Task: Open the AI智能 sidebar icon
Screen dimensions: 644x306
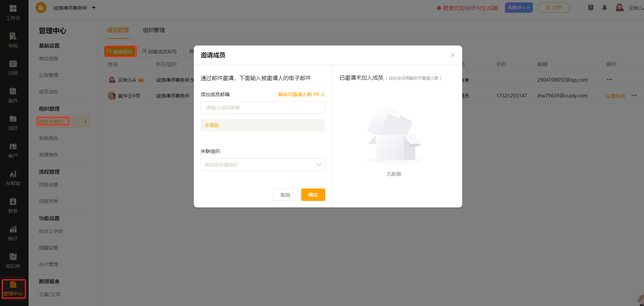Action: point(13,178)
